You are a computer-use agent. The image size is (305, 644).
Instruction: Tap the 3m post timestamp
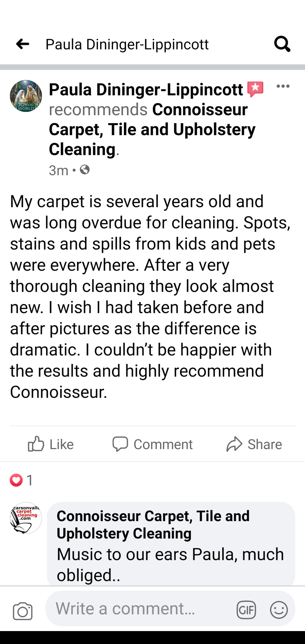pos(59,170)
